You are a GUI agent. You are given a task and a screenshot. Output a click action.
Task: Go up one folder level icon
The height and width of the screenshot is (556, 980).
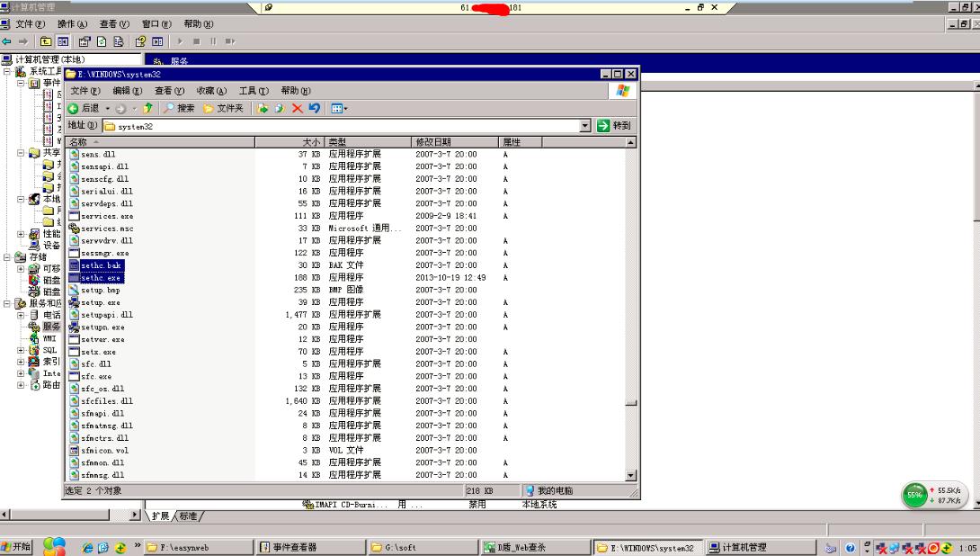[x=148, y=108]
